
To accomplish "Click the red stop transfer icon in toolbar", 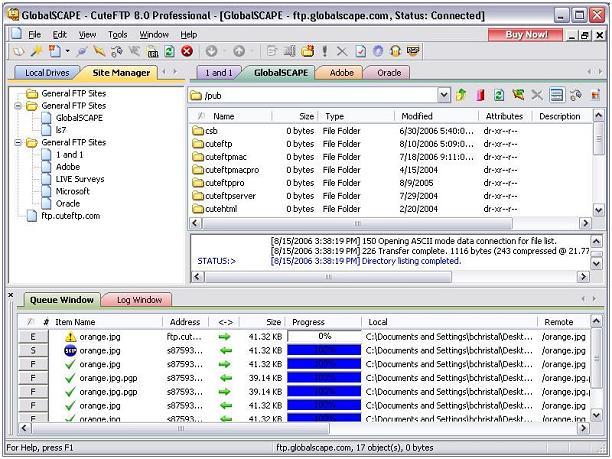I will click(187, 51).
